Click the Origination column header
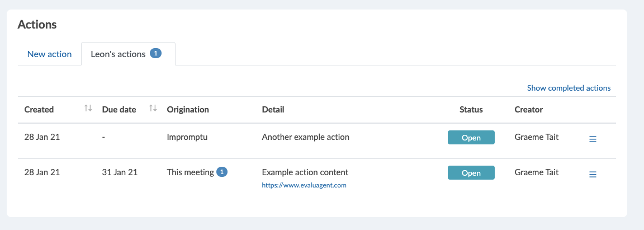The height and width of the screenshot is (230, 644). click(x=188, y=110)
